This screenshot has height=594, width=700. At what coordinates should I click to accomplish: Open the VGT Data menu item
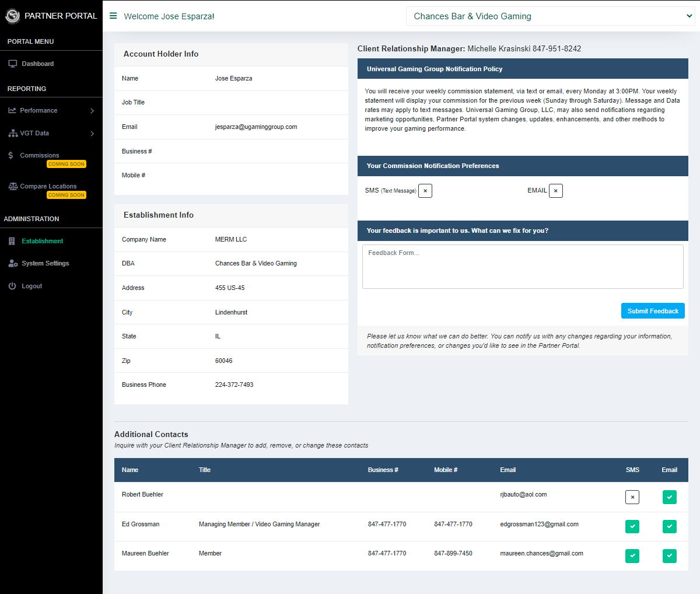click(x=34, y=133)
